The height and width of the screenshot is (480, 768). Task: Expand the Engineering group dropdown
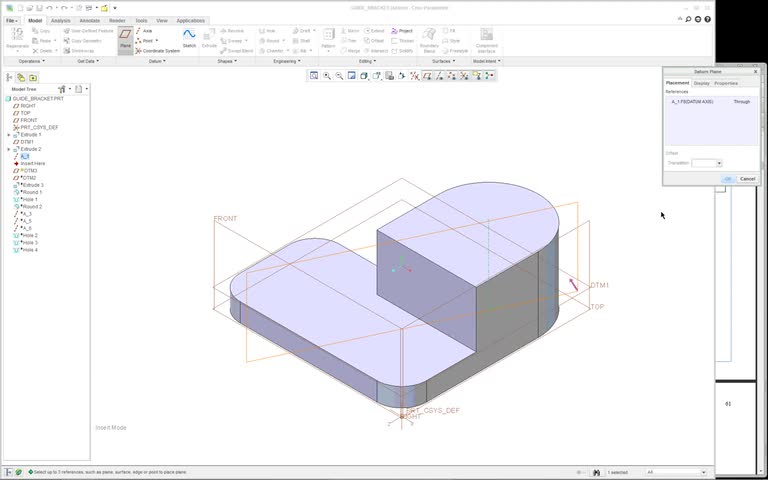point(287,61)
